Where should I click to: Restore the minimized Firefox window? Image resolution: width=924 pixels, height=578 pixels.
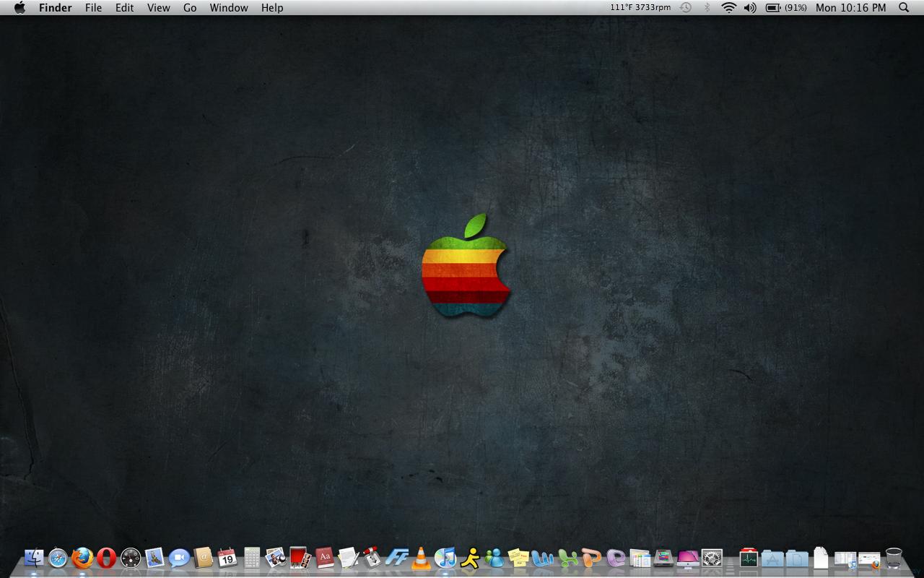[x=870, y=560]
